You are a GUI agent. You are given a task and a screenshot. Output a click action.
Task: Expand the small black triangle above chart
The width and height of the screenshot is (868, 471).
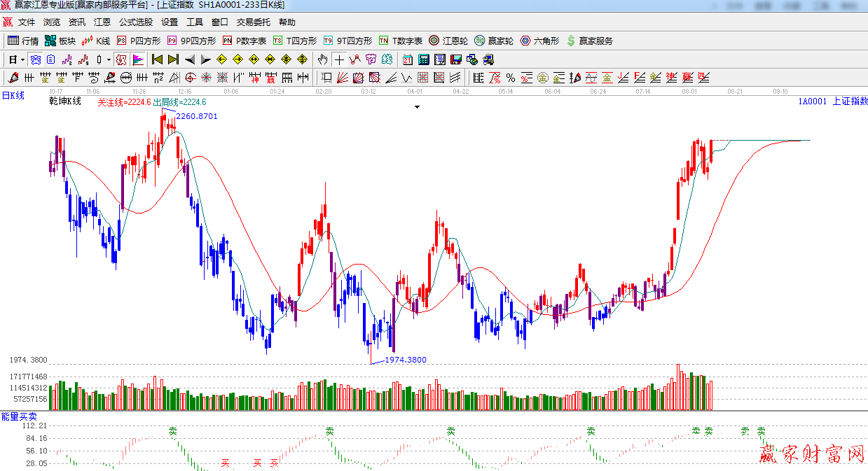click(x=418, y=107)
